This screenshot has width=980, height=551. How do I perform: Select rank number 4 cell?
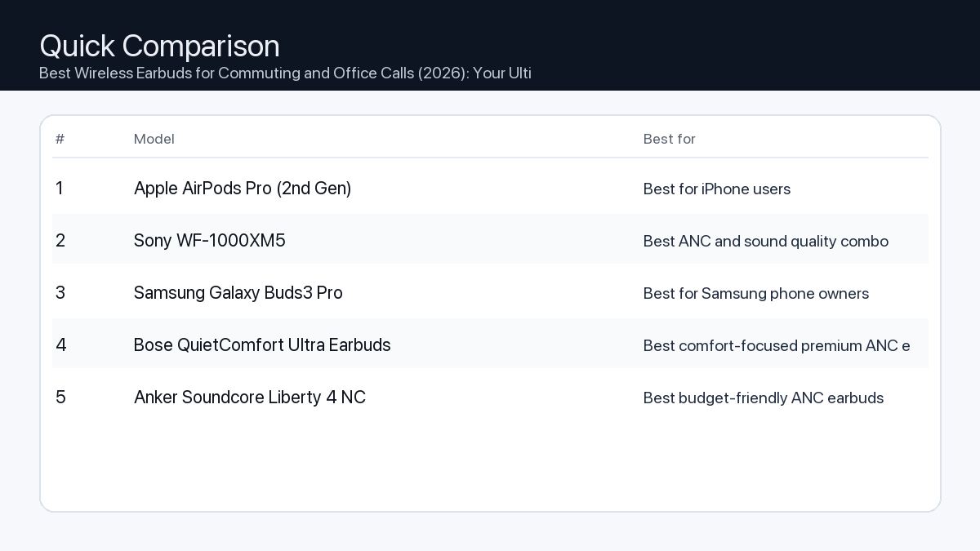61,345
